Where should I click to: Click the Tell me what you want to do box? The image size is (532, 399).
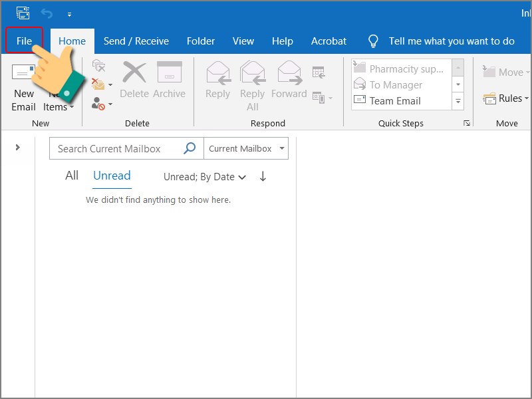[452, 41]
